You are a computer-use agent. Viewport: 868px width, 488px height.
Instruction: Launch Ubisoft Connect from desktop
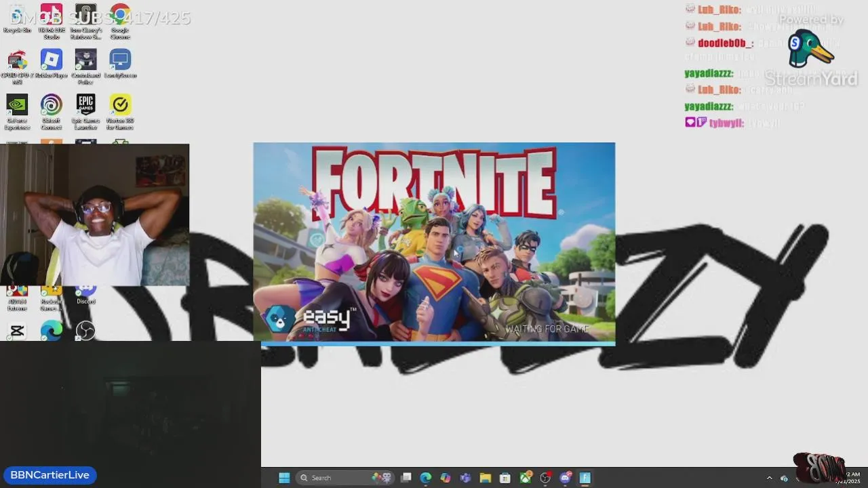(x=52, y=112)
